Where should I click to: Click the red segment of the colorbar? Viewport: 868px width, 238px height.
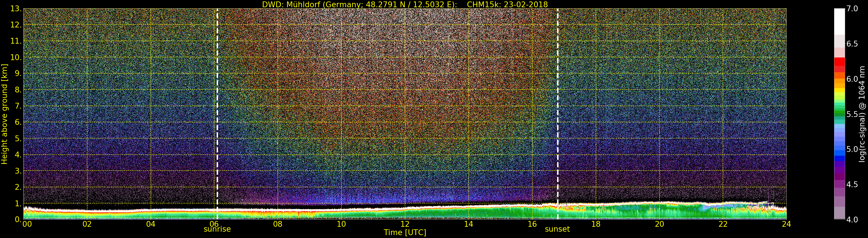tap(839, 62)
